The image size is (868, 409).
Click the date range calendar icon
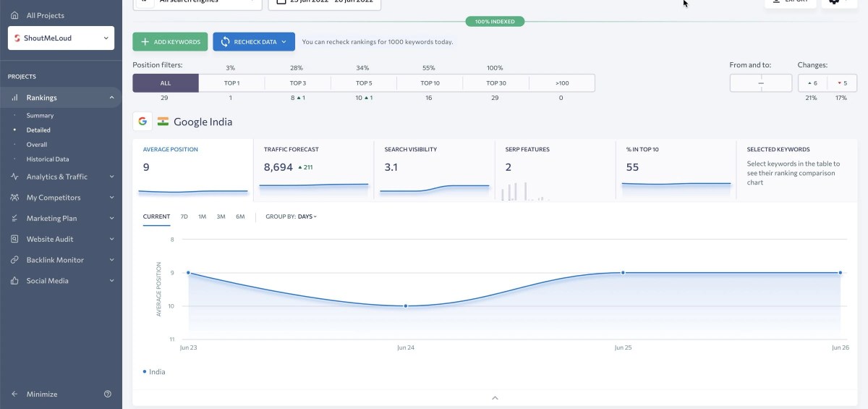[x=281, y=2]
